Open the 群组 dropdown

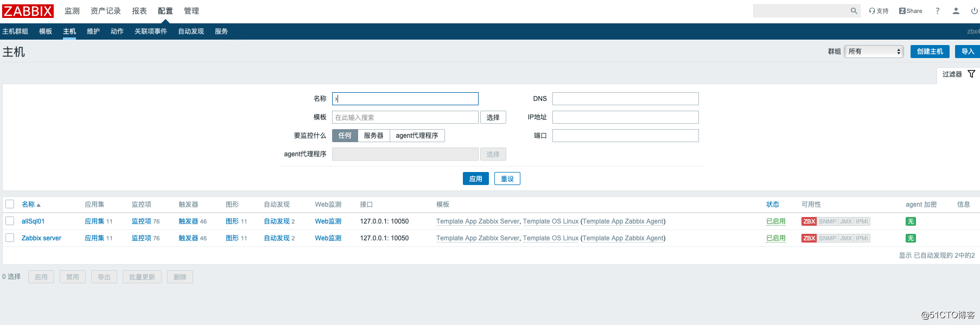(x=874, y=52)
